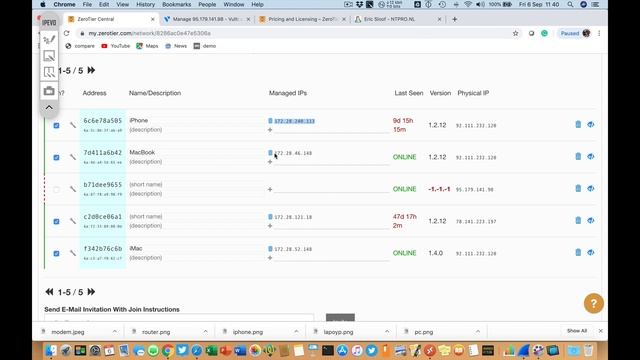Remove managed IP 172.28.121.18

(x=270, y=217)
